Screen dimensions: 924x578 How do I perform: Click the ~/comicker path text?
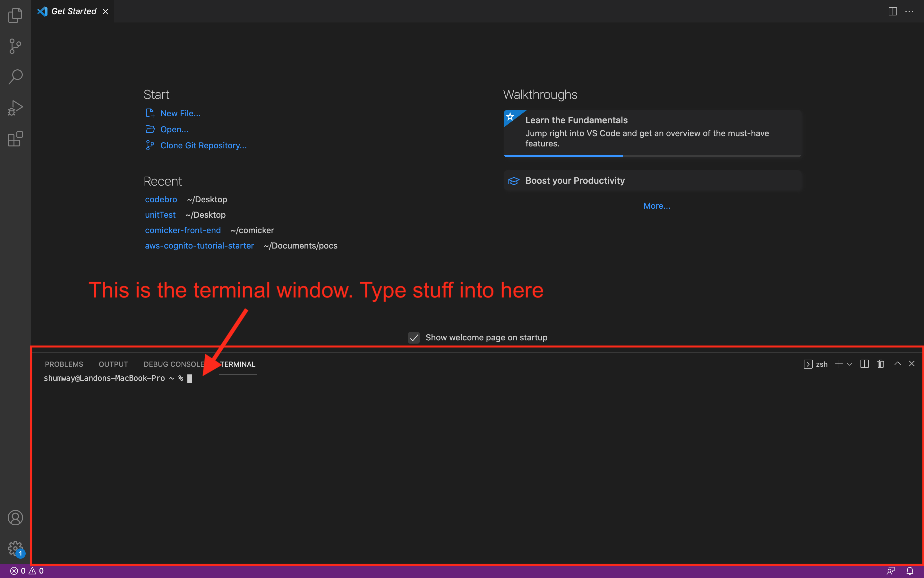[x=252, y=230]
